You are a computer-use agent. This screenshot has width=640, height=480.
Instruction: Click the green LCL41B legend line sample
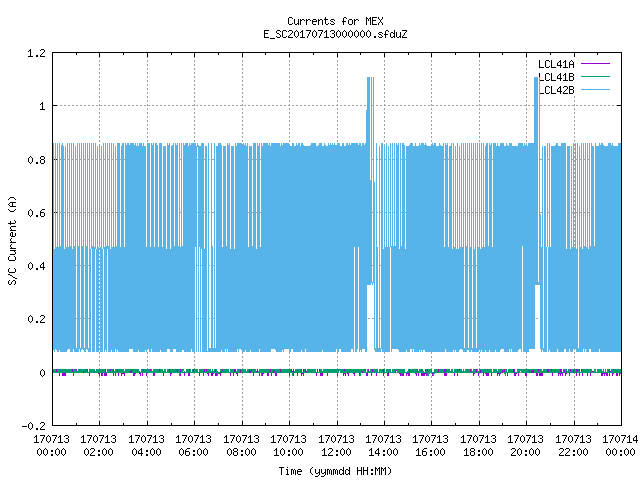point(595,77)
